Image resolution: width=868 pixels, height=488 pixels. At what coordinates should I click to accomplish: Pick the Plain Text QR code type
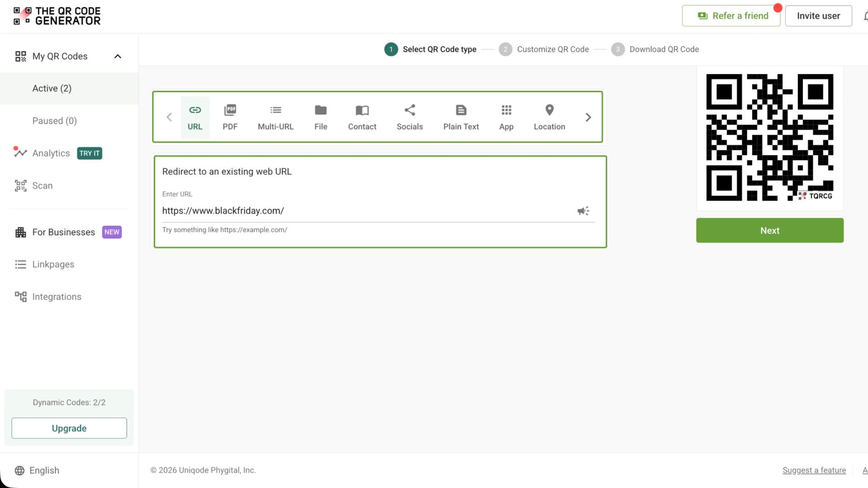pyautogui.click(x=461, y=117)
